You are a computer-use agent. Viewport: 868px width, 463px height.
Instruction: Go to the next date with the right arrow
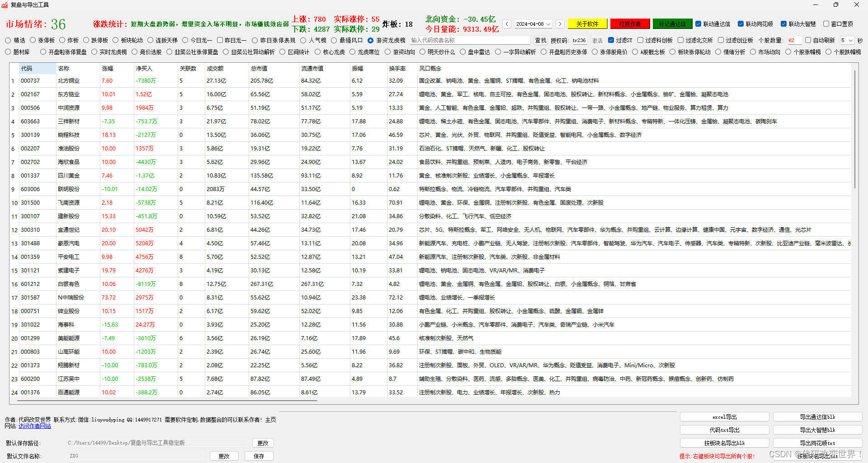560,24
